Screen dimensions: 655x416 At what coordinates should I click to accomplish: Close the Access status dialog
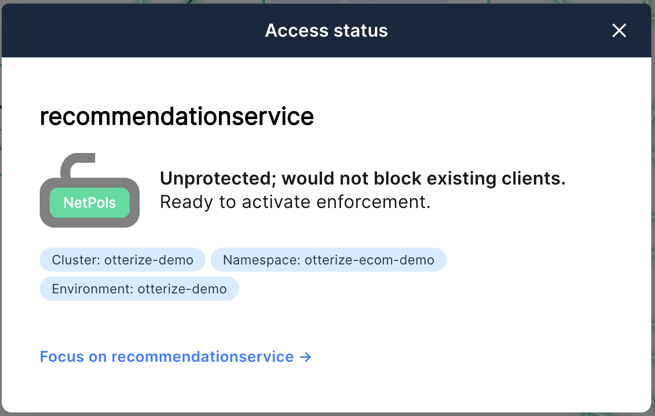(x=619, y=30)
